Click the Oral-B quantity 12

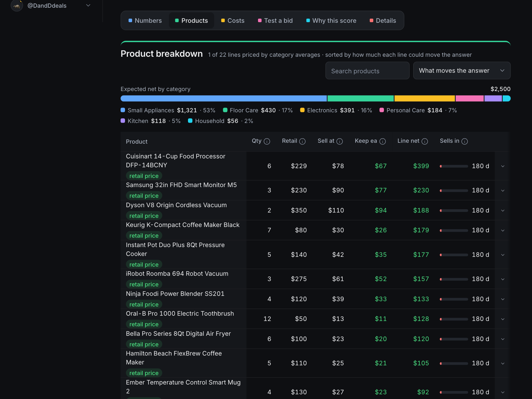coord(267,319)
